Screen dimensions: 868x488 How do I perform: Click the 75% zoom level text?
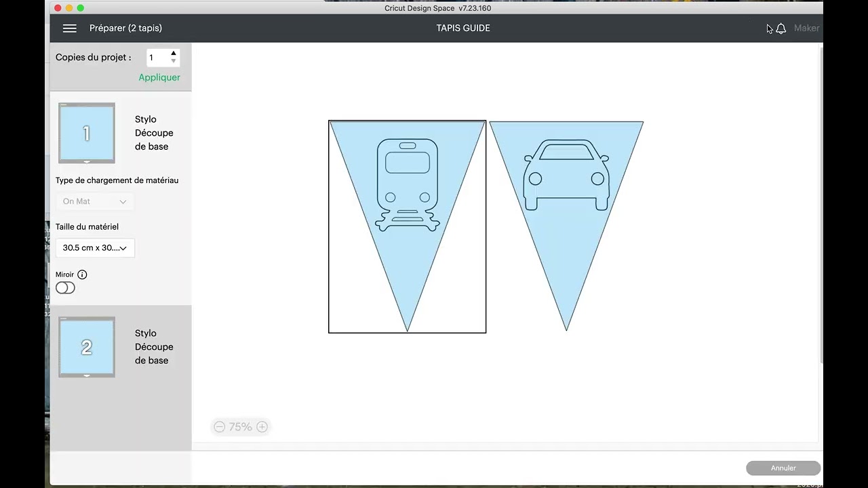pyautogui.click(x=240, y=426)
